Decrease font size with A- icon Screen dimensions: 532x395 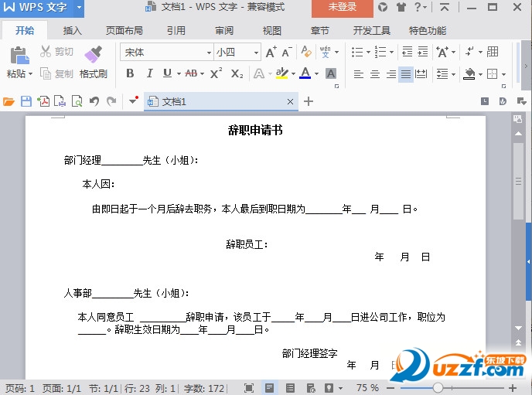tap(287, 53)
